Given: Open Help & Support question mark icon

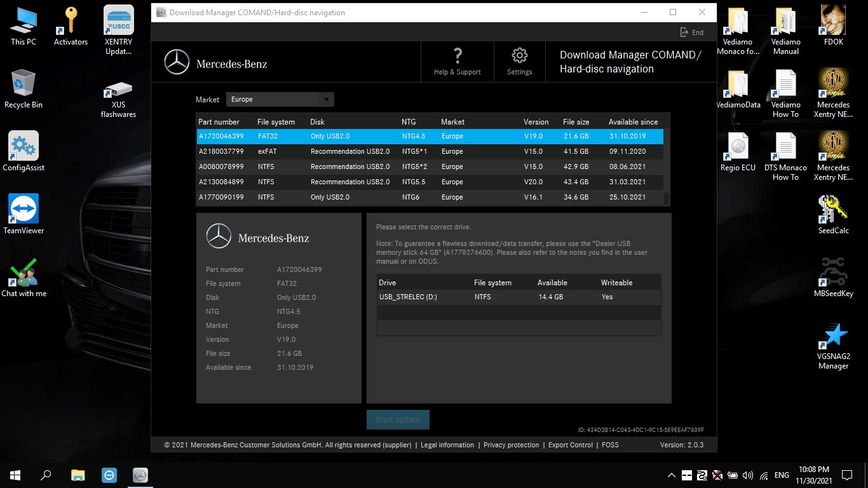Looking at the screenshot, I should coord(457,56).
